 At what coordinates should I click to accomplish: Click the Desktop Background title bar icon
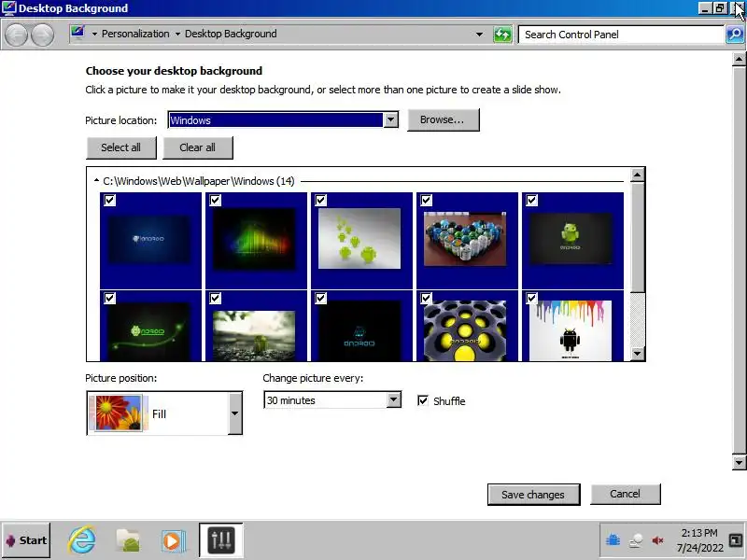pos(8,8)
